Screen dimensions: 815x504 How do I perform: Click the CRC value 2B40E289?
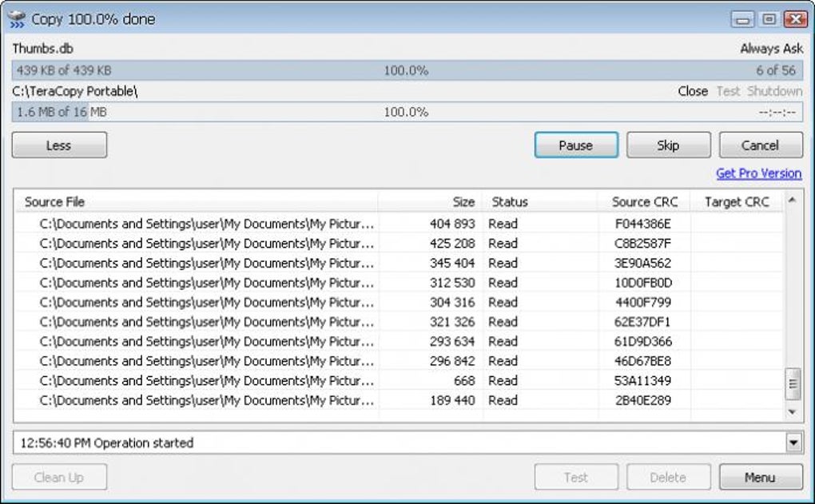point(643,401)
